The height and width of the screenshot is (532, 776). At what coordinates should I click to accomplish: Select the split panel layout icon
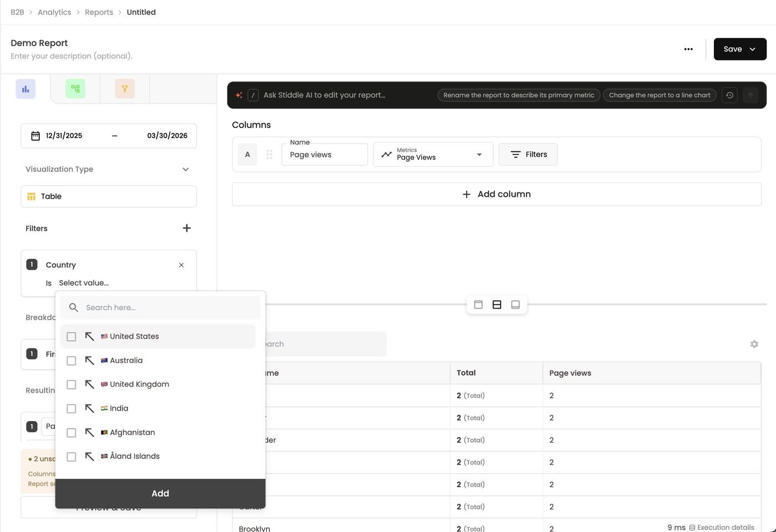click(497, 305)
